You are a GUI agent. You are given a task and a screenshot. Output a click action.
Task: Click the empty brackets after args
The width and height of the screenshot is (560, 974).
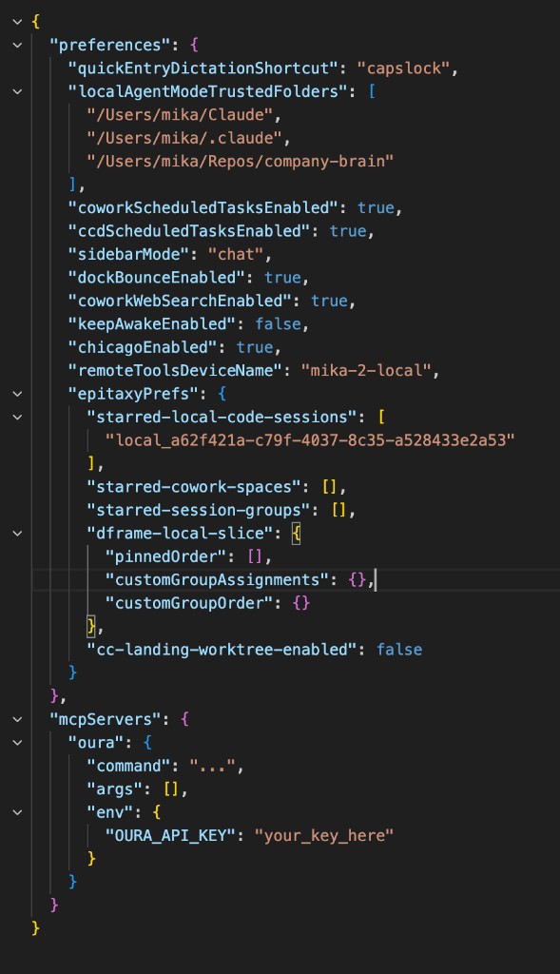[x=171, y=789]
